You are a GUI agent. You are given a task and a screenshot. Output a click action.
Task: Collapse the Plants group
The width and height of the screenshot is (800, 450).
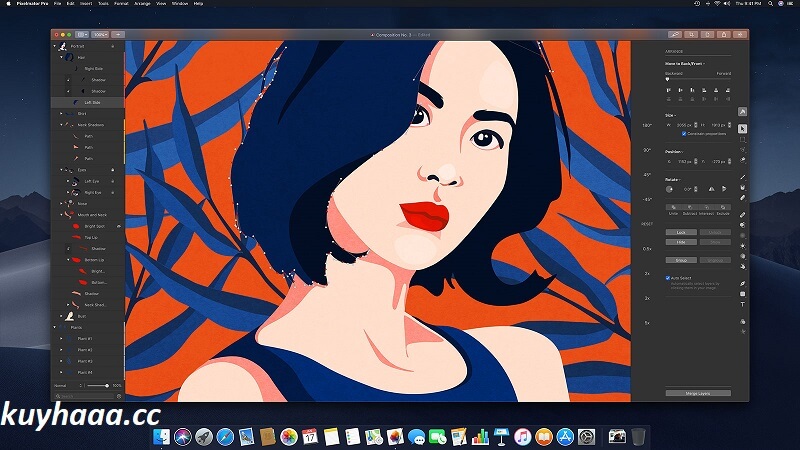(x=55, y=327)
